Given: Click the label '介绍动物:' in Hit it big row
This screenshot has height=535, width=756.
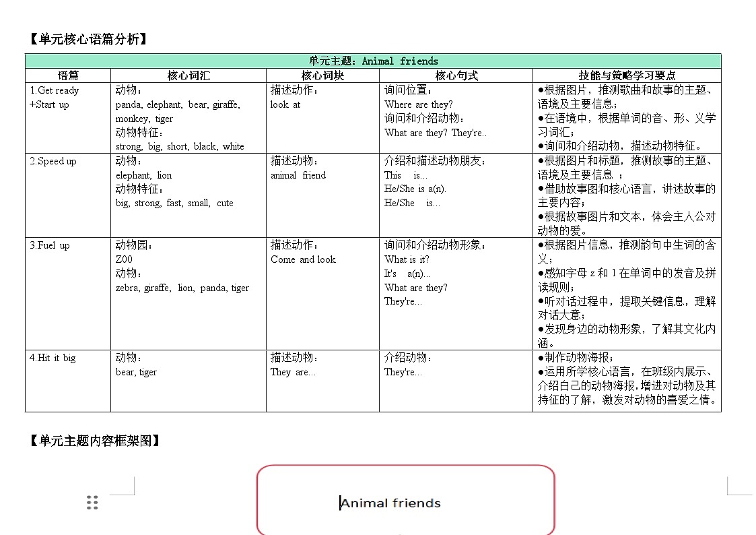Looking at the screenshot, I should pos(408,358).
